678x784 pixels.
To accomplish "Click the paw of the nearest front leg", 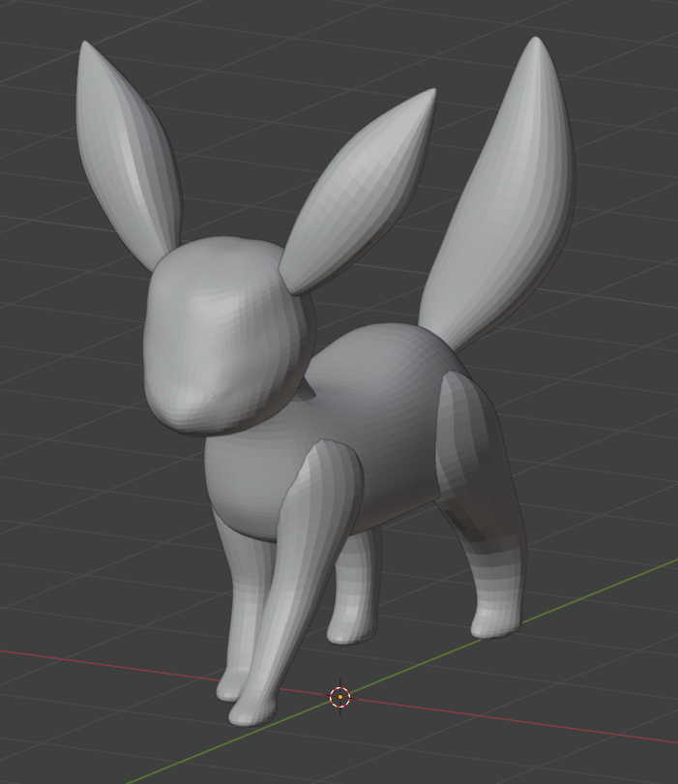I will [250, 713].
